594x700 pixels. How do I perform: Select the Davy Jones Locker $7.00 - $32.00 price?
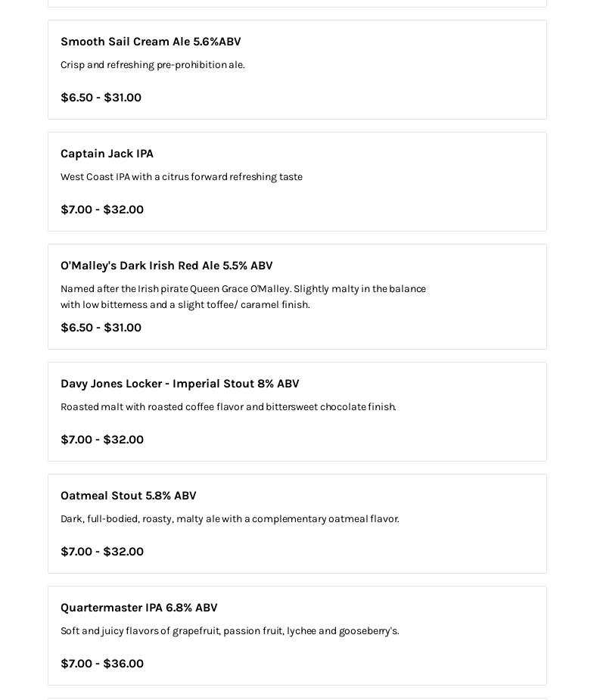[x=102, y=440]
